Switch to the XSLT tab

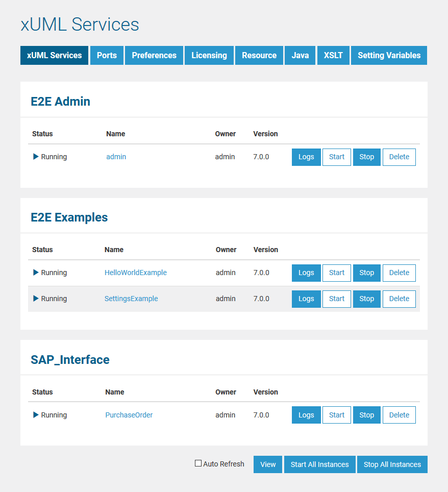(333, 55)
